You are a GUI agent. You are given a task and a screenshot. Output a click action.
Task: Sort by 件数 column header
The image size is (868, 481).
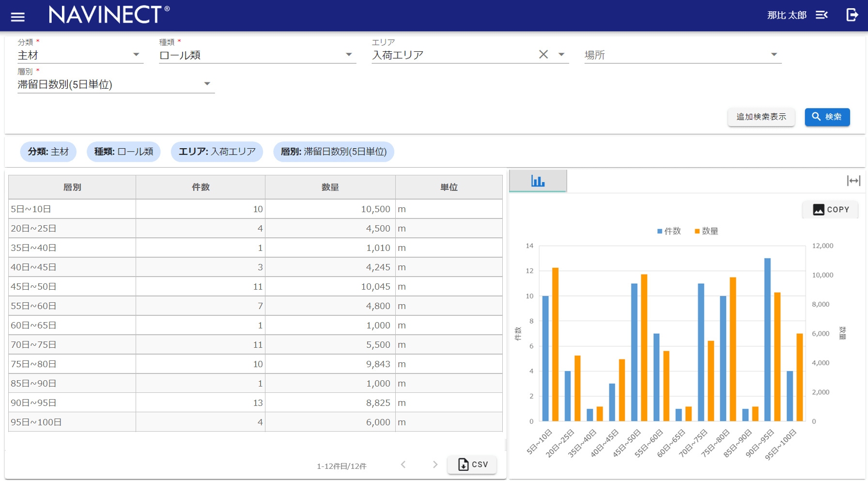(x=201, y=187)
